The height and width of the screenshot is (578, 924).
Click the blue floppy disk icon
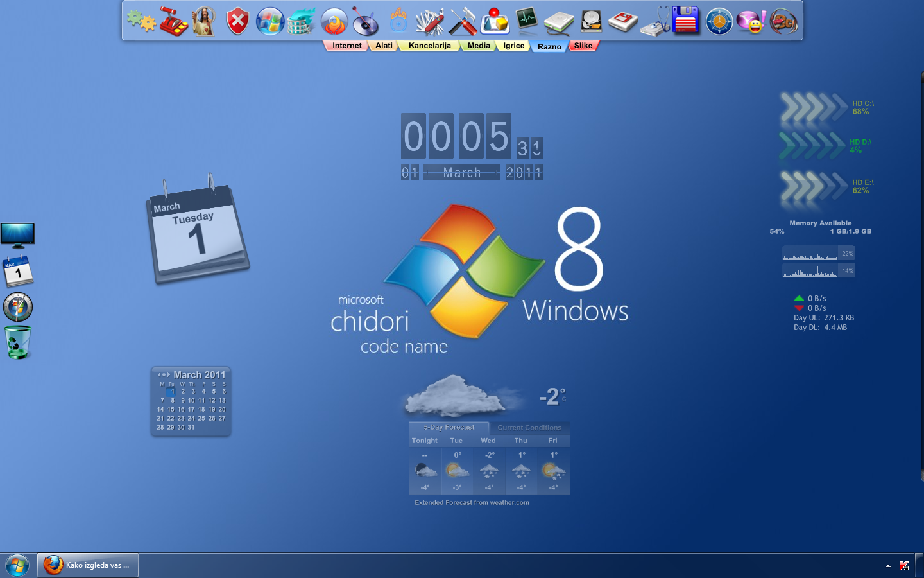pos(686,21)
